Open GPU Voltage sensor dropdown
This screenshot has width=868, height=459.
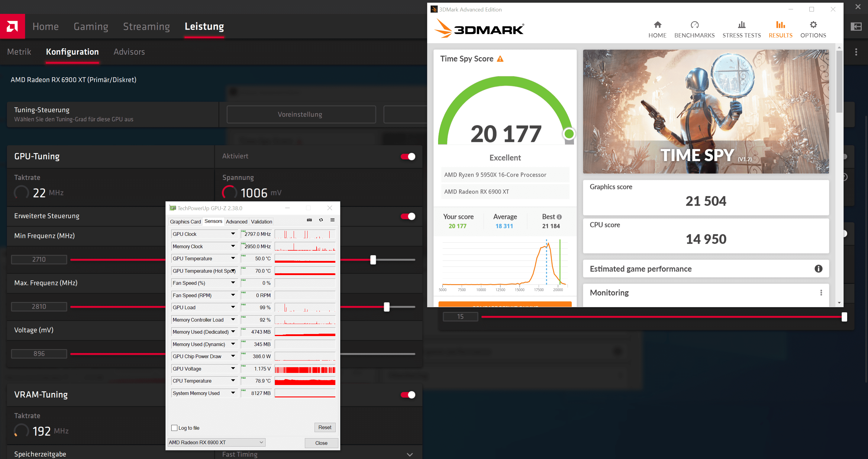pyautogui.click(x=233, y=368)
